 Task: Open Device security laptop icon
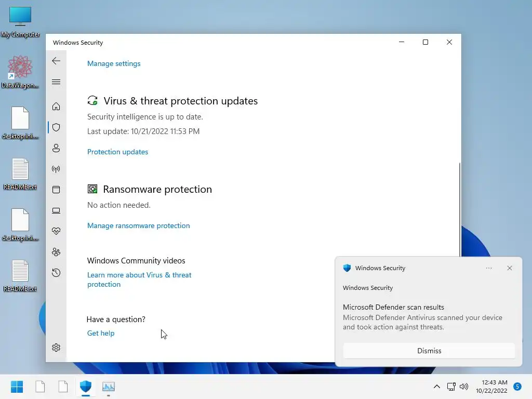coord(56,211)
